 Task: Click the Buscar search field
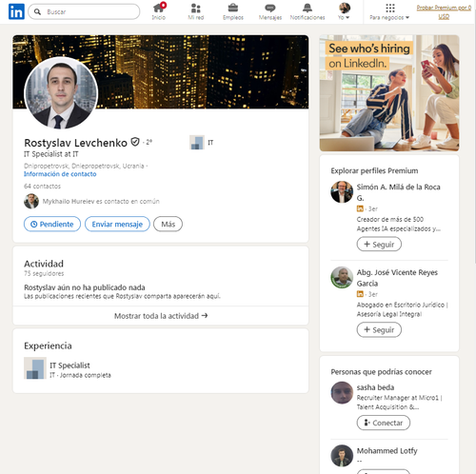click(84, 11)
